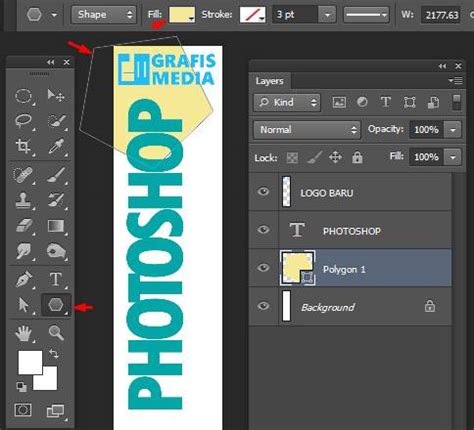474x430 pixels.
Task: Toggle Quick Mask mode
Action: [23, 410]
